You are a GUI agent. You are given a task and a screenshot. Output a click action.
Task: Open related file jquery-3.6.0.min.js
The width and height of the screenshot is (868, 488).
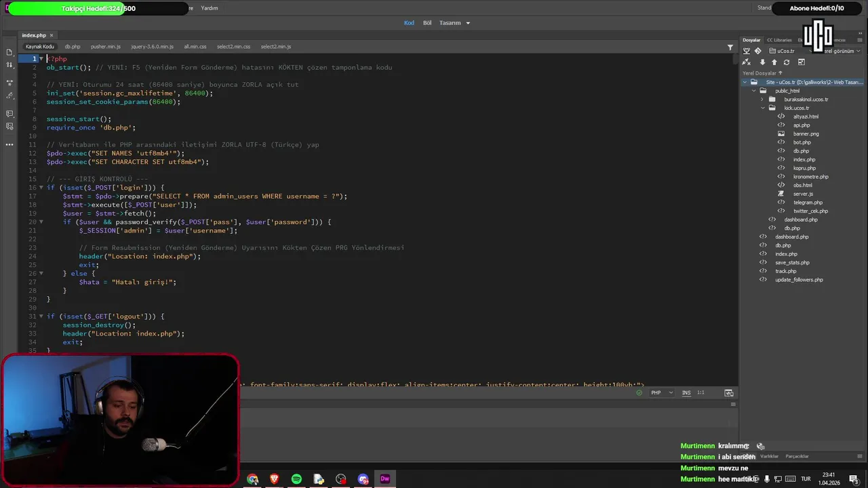[152, 47]
